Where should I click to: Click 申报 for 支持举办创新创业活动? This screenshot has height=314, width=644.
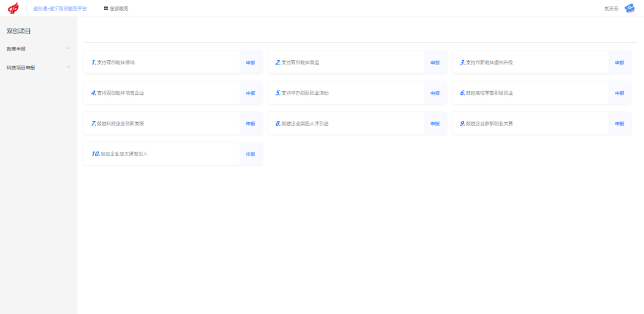click(435, 93)
